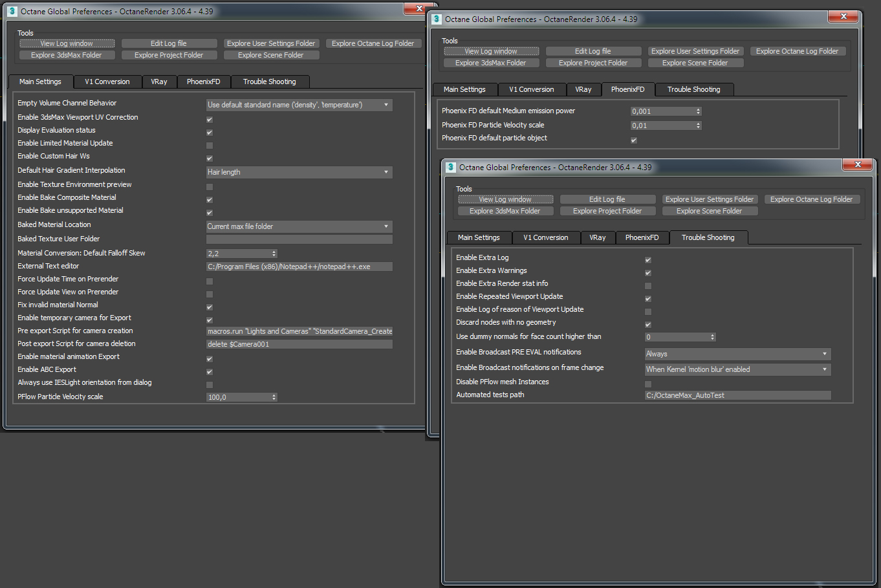Uncheck Display Evaluation status
The width and height of the screenshot is (881, 588).
[x=210, y=133]
